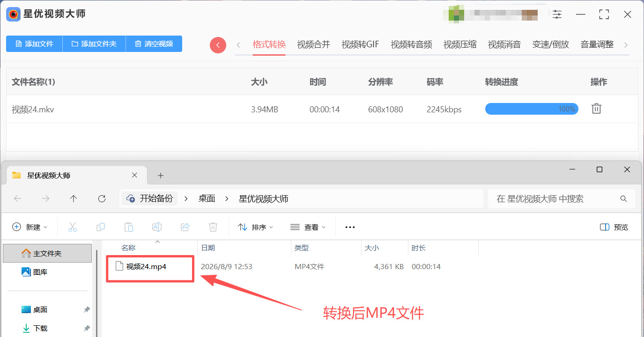This screenshot has width=644, height=337.
Task: Switch to 视频转音频 tab
Action: 411,44
